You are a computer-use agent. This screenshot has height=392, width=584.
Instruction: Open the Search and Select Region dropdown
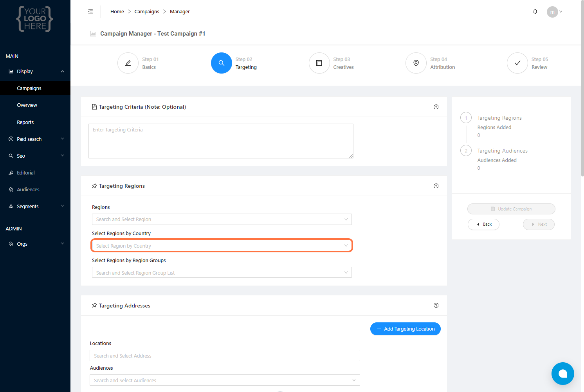pyautogui.click(x=222, y=219)
